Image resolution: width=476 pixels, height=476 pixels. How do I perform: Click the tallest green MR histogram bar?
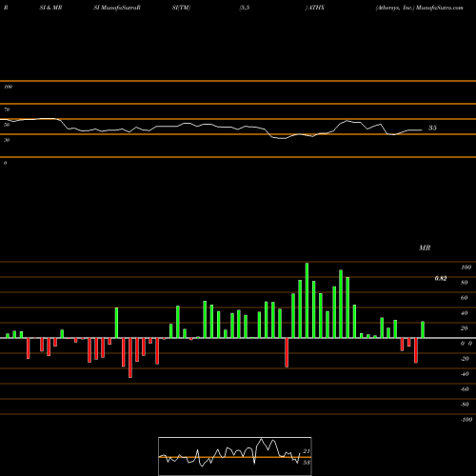307,300
